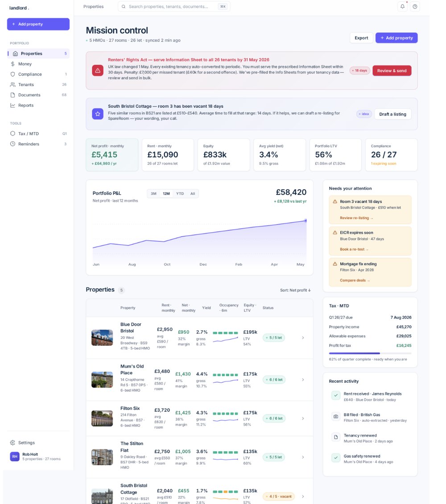Select the 3M chart range
446x504 pixels.
pyautogui.click(x=153, y=193)
